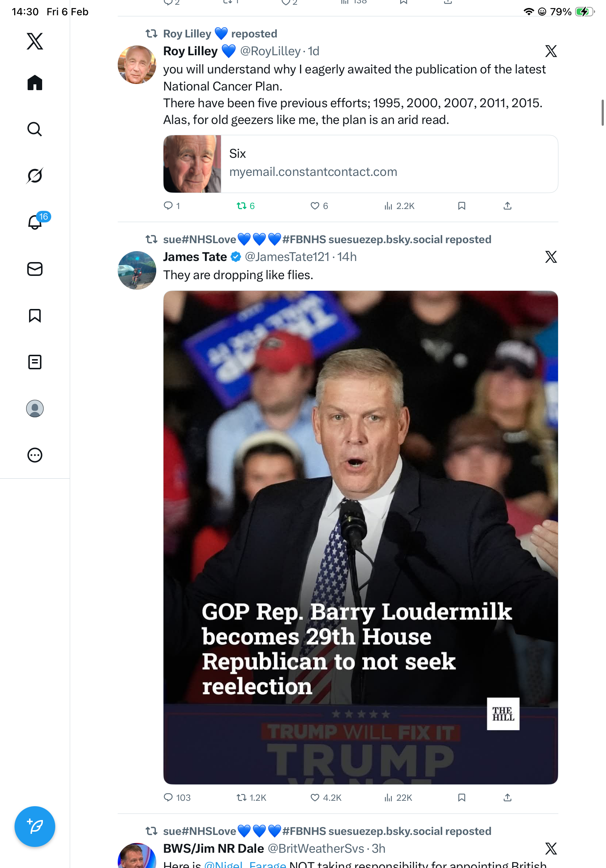Open Grok menu on James Tate's post

[551, 257]
